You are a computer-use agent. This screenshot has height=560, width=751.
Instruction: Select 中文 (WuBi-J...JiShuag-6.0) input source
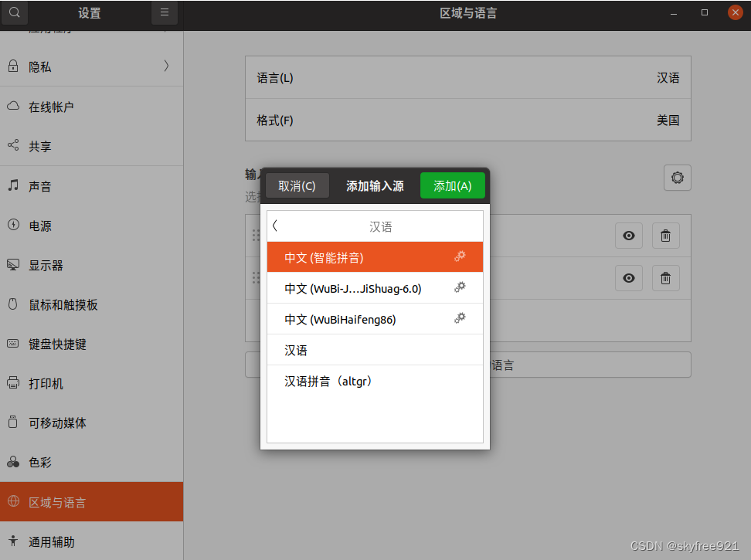(375, 288)
